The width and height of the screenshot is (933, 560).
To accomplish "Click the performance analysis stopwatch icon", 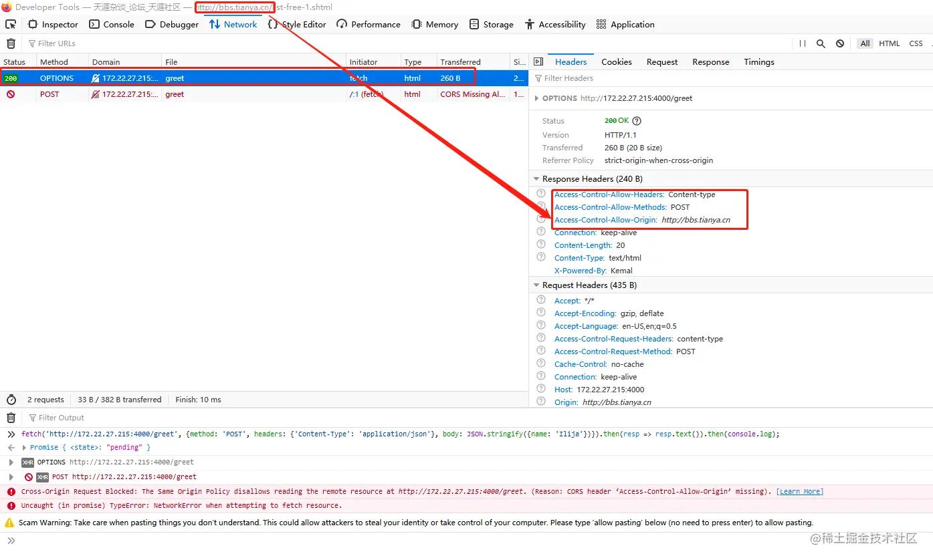I will [11, 400].
